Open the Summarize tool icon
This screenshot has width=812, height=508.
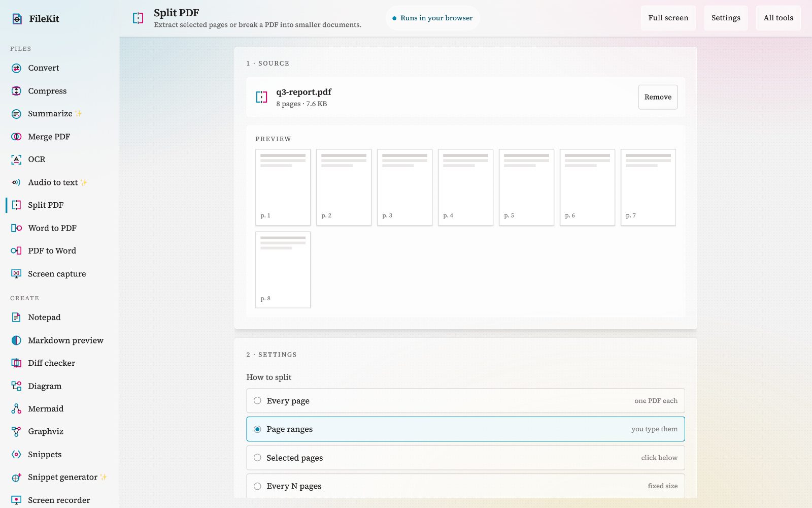(16, 114)
